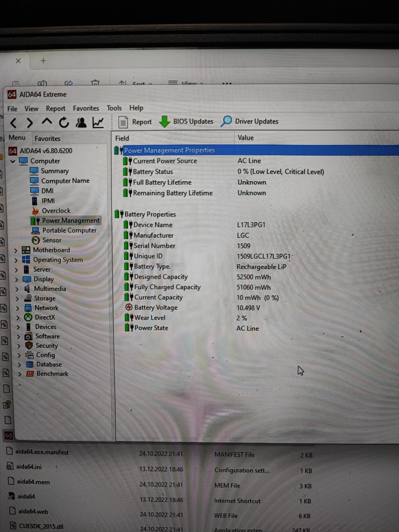Open the graph chart toolbar icon
Viewport: 399px width, 532px height.
click(98, 123)
